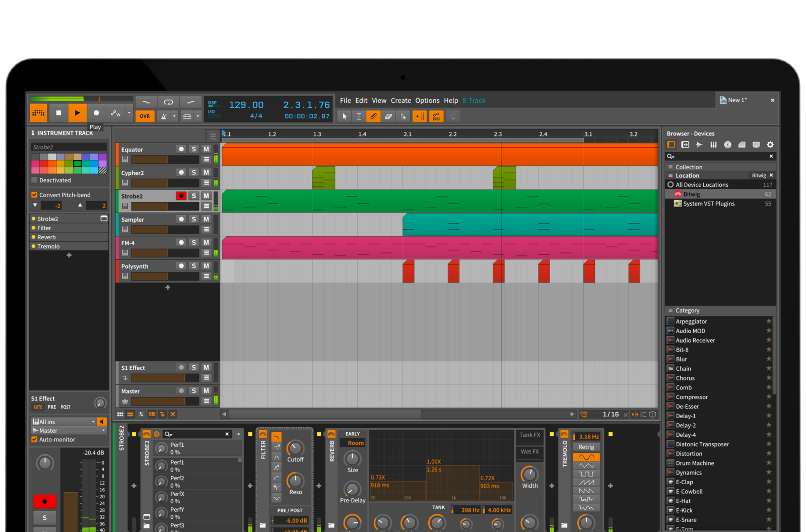This screenshot has height=532, width=806.
Task: Toggle the loop button in transport
Action: click(x=168, y=102)
